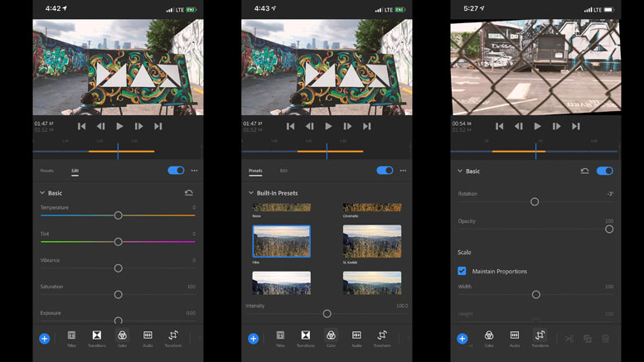
Task: Collapse the Basic section on left phone
Action: [x=42, y=192]
